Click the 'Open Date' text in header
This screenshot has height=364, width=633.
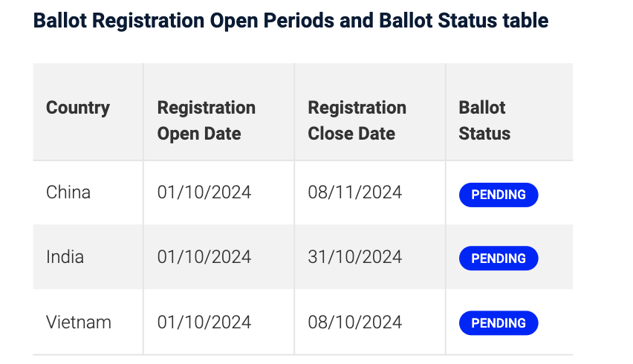[x=199, y=134]
